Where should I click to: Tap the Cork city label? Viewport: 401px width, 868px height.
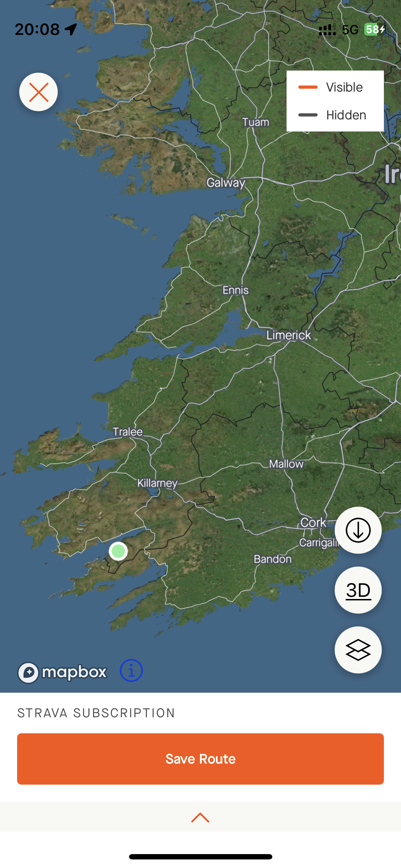click(x=313, y=523)
